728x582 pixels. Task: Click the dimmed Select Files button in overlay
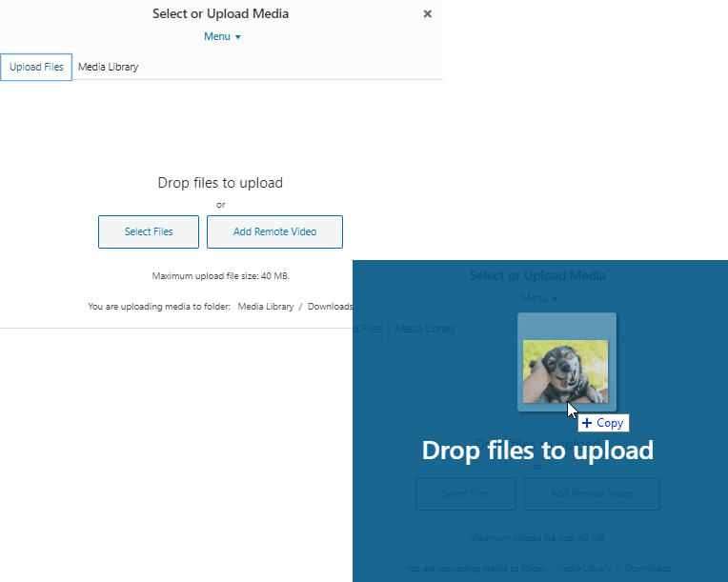(x=466, y=494)
